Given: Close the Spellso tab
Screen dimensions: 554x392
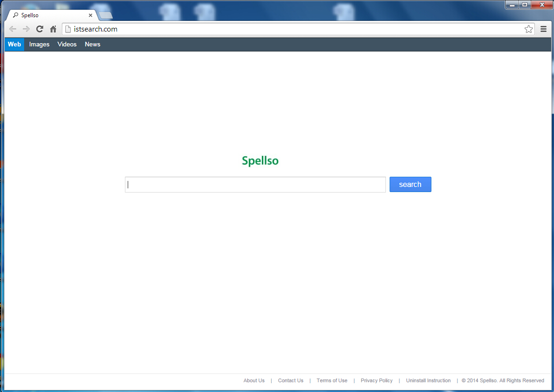Looking at the screenshot, I should (91, 15).
